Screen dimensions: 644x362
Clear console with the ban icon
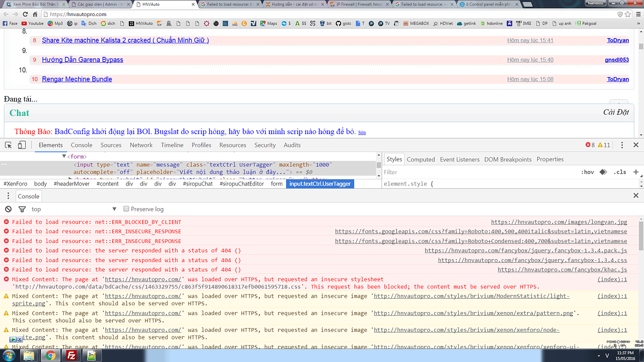(8, 209)
